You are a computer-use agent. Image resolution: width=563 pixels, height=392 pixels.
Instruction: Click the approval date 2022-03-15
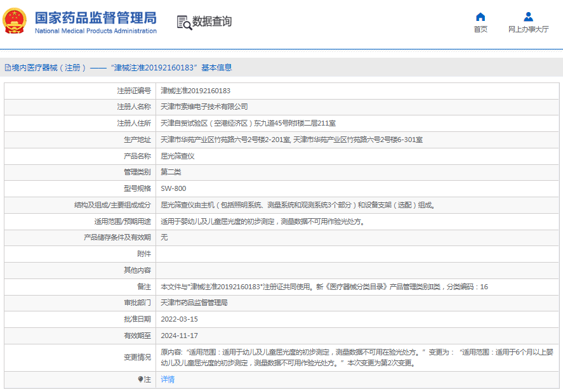coord(179,319)
